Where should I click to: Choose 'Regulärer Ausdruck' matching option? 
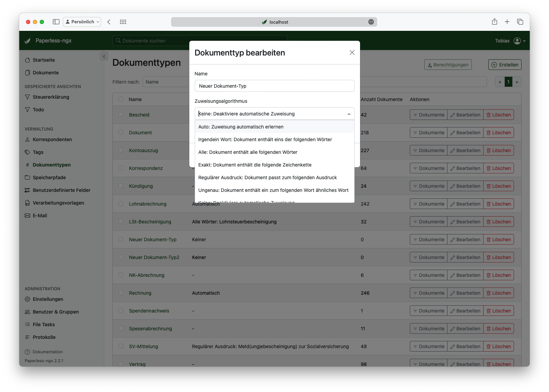point(267,177)
